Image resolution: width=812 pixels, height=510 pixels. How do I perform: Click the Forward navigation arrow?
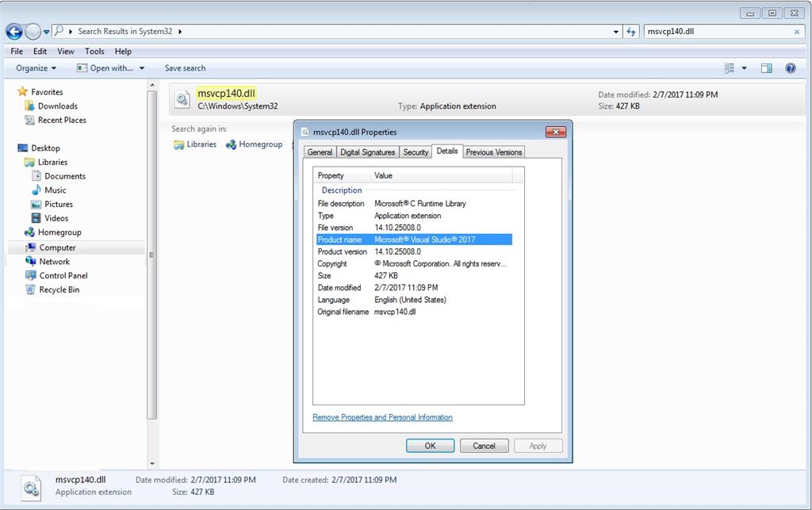pyautogui.click(x=33, y=32)
